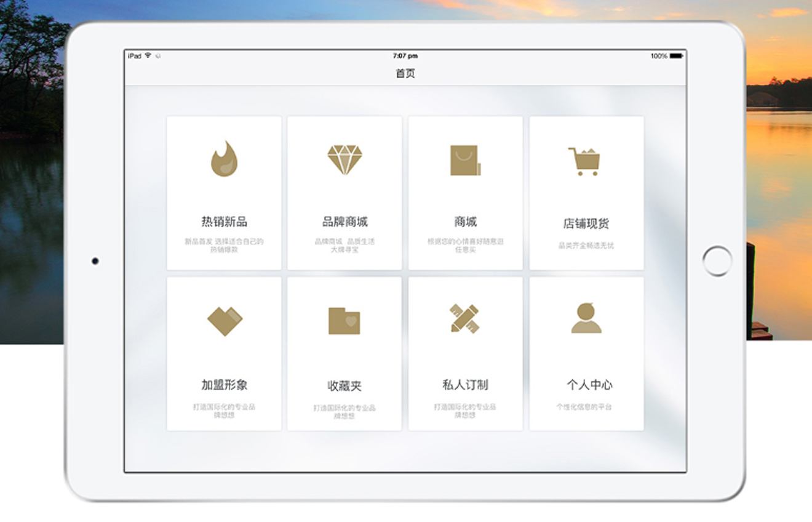
Task: Tap the shopping bag icon
Action: point(465,161)
